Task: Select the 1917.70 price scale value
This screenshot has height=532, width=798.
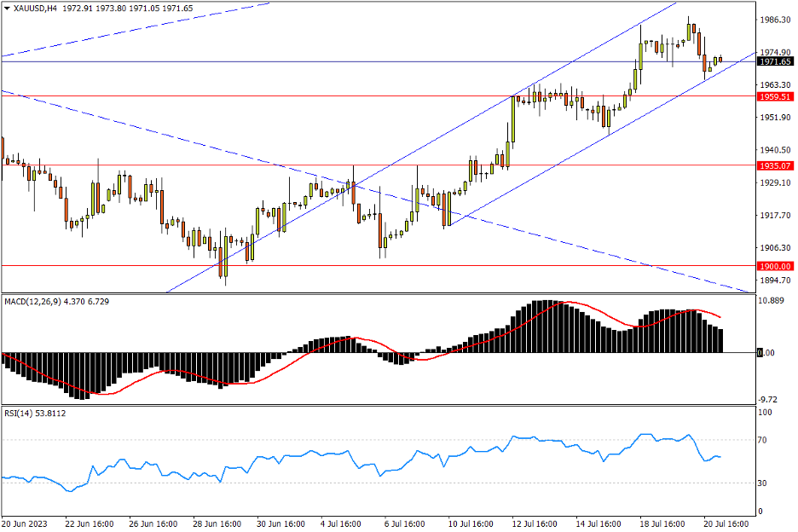Action: [776, 216]
